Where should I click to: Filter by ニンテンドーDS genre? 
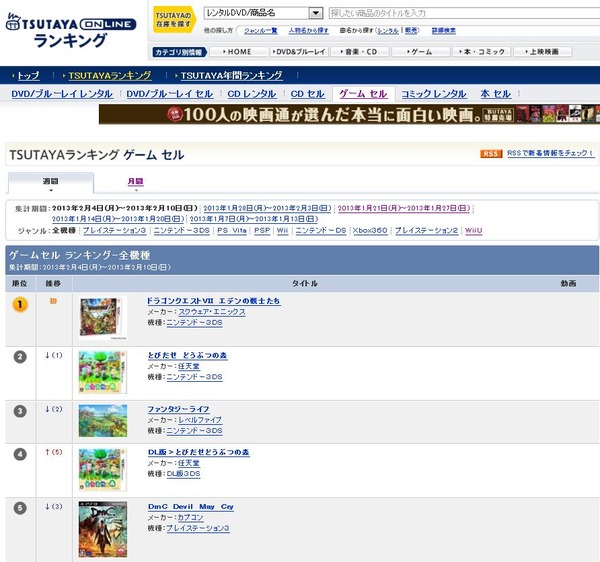pyautogui.click(x=321, y=231)
